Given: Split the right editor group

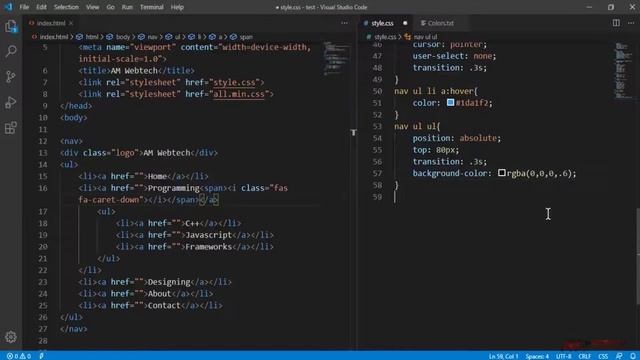Looking at the screenshot, I should pos(616,23).
